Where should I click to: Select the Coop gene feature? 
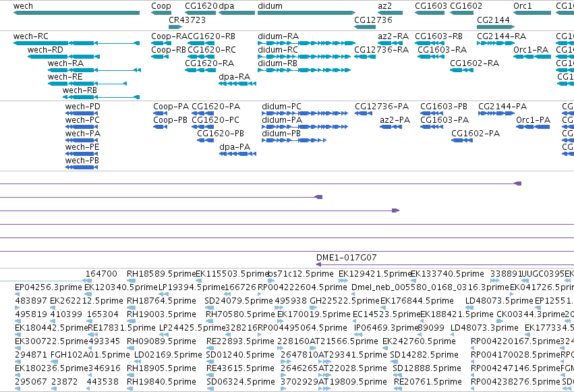point(161,13)
